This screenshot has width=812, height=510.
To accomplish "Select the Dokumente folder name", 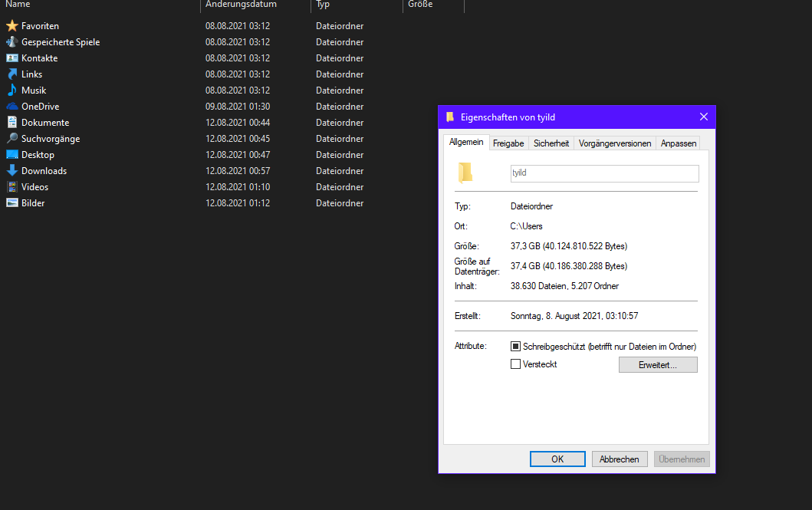I will pyautogui.click(x=45, y=122).
